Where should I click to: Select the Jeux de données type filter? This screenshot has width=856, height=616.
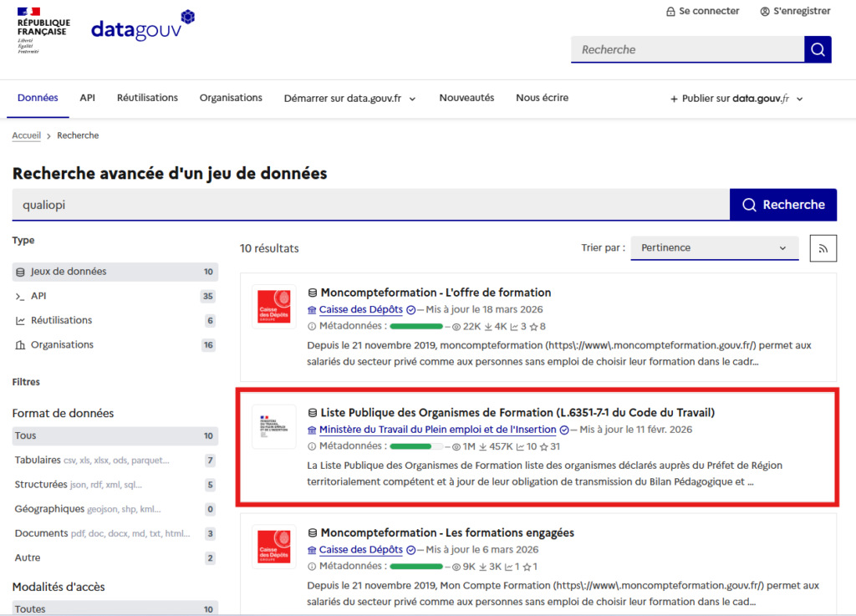coord(115,272)
